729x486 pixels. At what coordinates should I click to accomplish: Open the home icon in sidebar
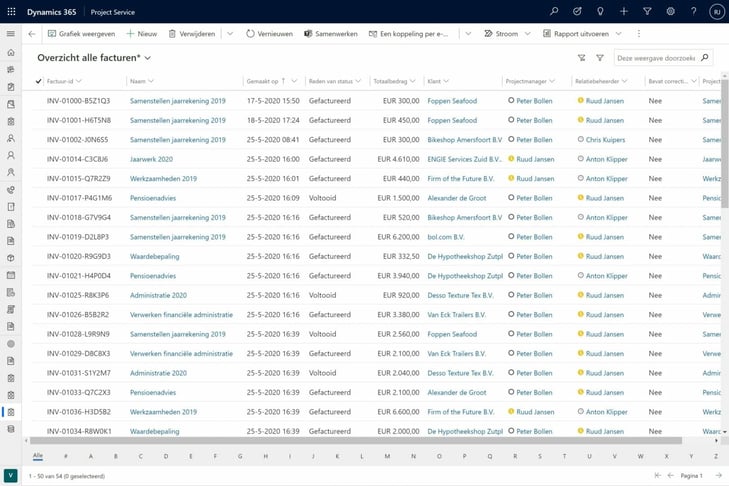[x=11, y=53]
